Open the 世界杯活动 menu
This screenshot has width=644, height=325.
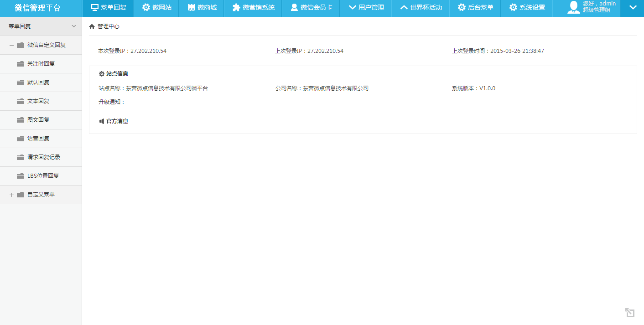(x=421, y=7)
